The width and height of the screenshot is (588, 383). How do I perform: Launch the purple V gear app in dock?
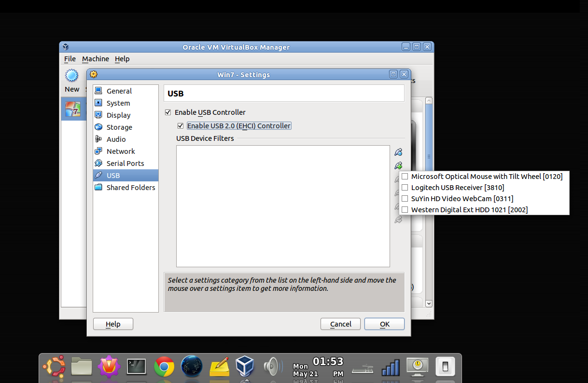point(109,367)
